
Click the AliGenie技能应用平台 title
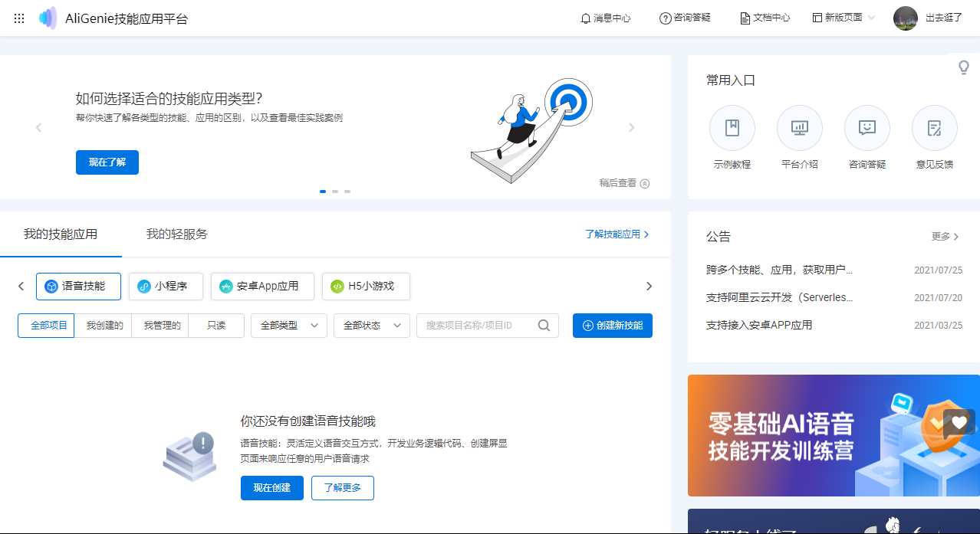pos(127,19)
